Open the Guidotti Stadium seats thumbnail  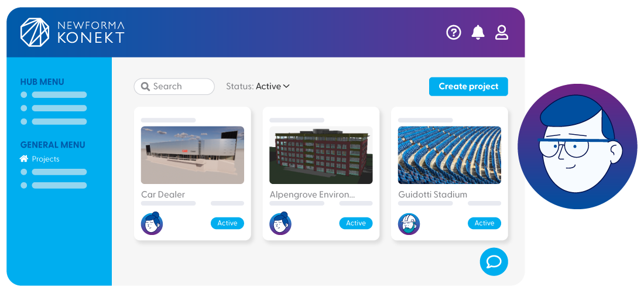coord(450,155)
